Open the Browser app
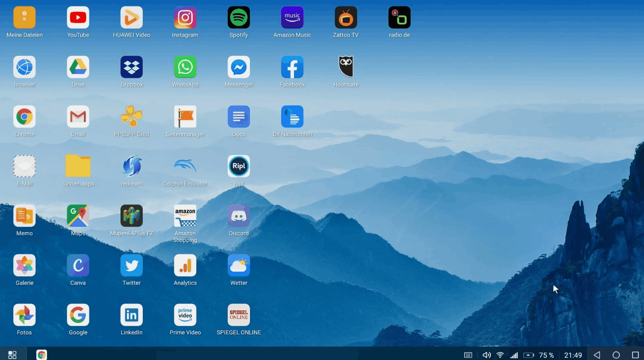Viewport: 644px width, 360px height. 24,67
